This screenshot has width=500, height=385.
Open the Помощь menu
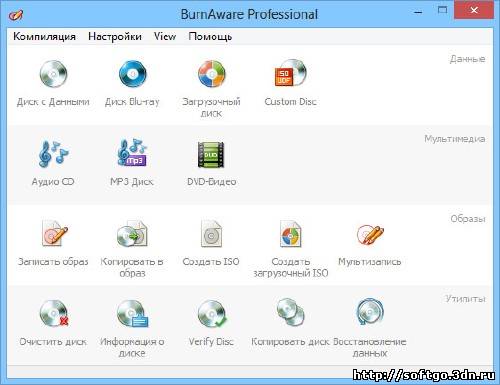tap(210, 36)
